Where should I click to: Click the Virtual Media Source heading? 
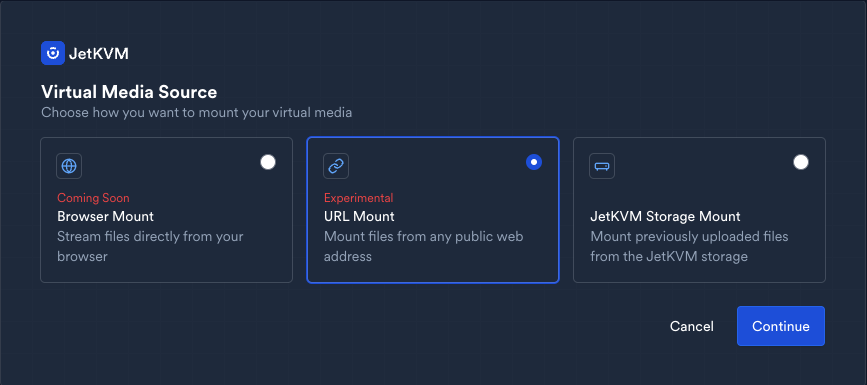[x=129, y=92]
